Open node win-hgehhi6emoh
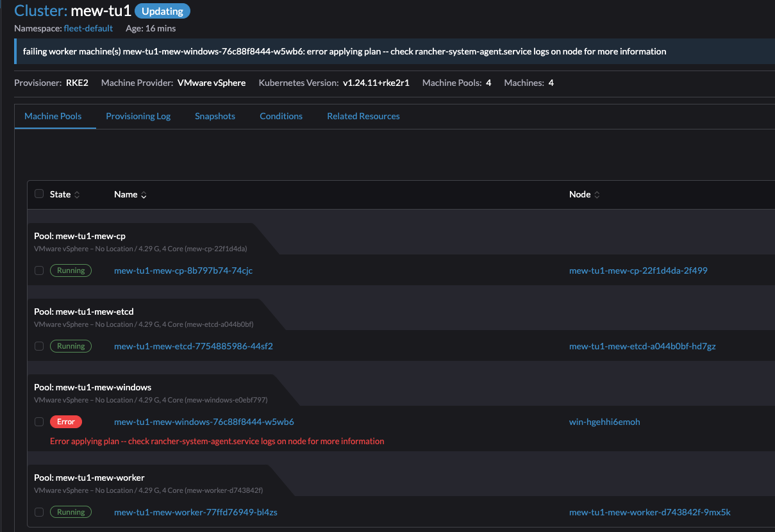 pos(604,422)
